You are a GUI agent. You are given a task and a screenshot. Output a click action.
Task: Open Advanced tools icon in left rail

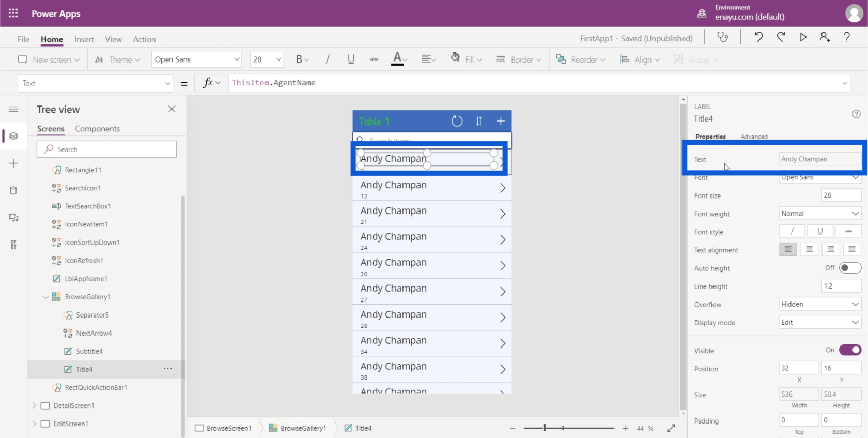(x=13, y=245)
